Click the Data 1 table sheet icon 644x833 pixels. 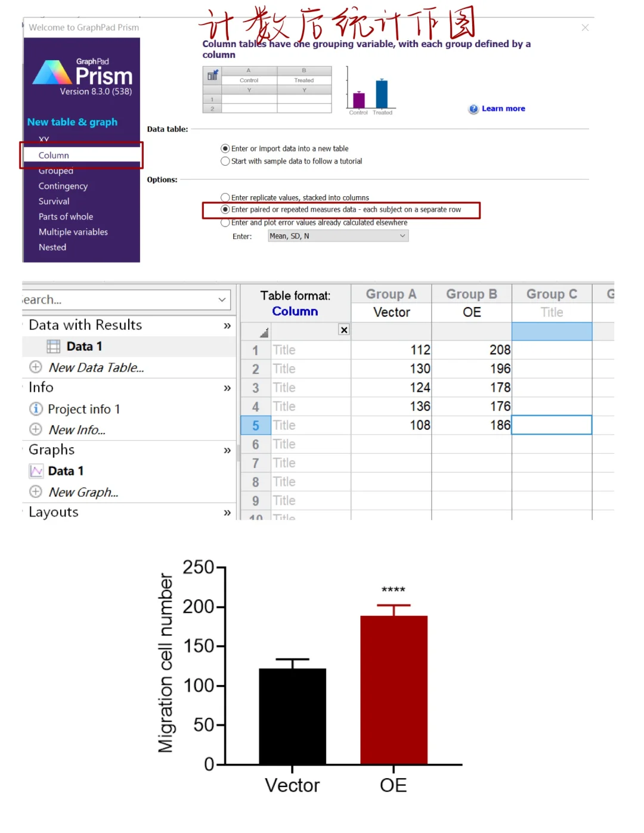pyautogui.click(x=54, y=346)
